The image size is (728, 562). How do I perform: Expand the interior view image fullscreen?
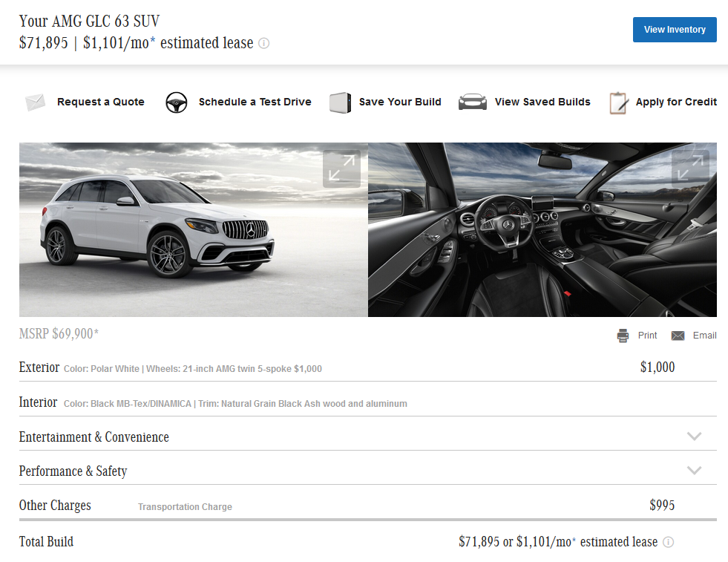pyautogui.click(x=690, y=169)
